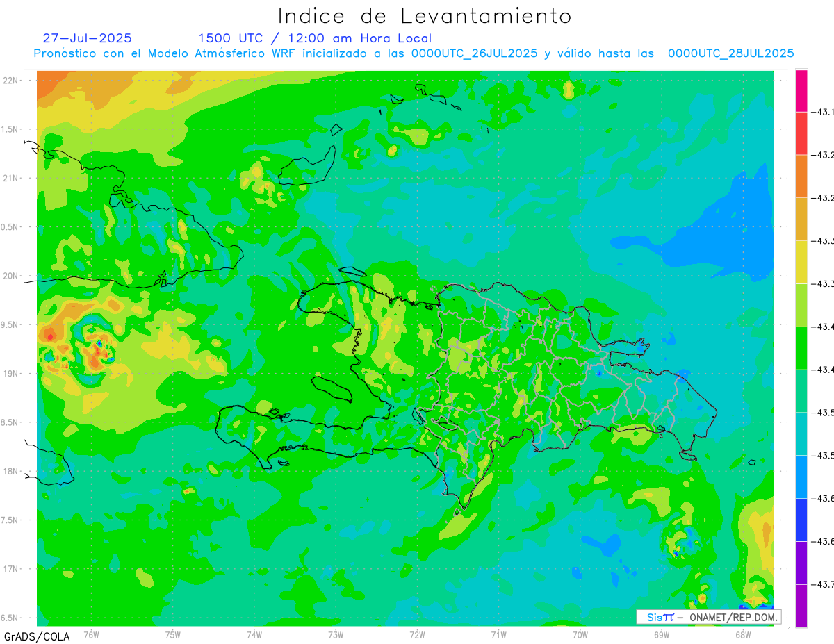This screenshot has width=834, height=644.
Task: Pick the light blue swatch in the color bar
Action: 801,477
